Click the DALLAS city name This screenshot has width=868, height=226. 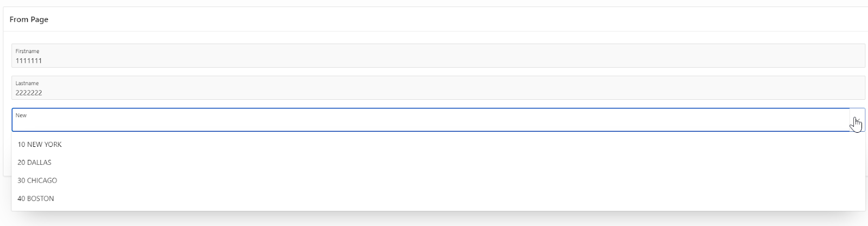click(39, 163)
